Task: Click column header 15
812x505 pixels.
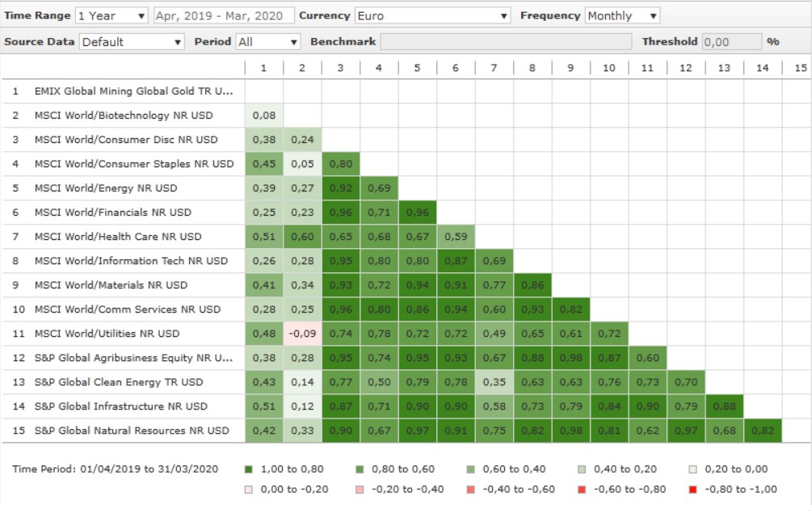Action: [x=800, y=68]
